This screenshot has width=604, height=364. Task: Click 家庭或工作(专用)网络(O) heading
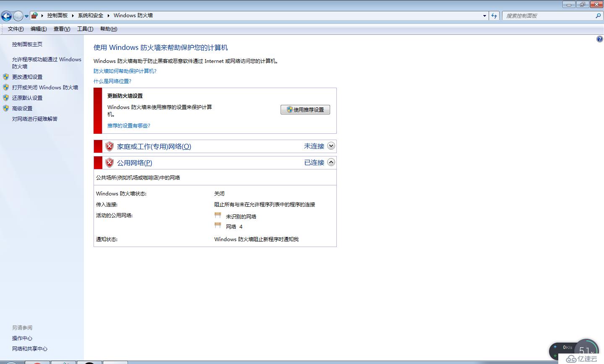tap(154, 146)
